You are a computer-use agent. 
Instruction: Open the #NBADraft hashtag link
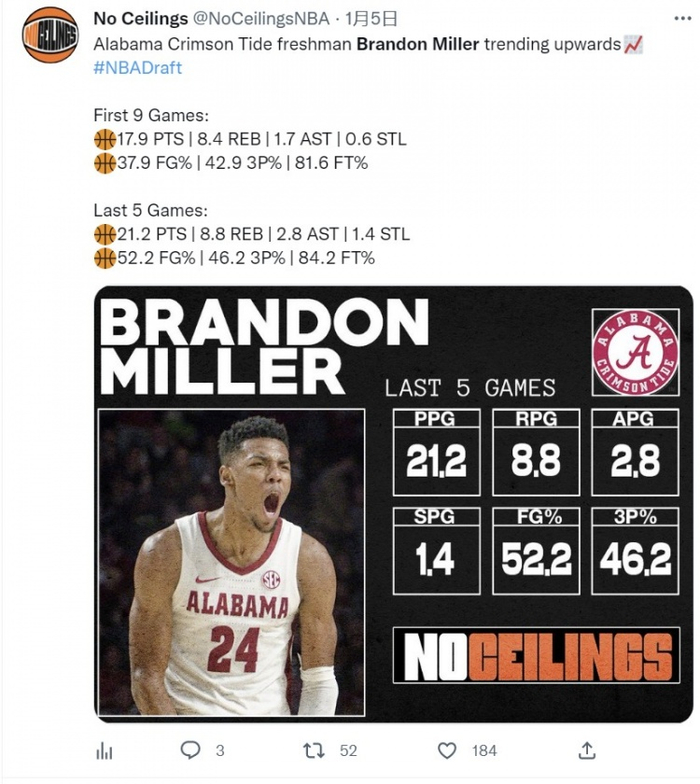(138, 68)
